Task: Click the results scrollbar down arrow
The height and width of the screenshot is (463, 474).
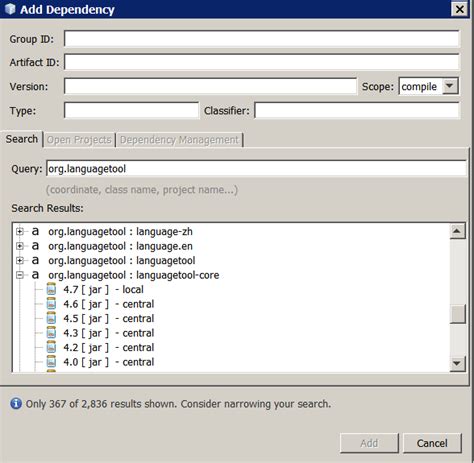Action: [x=457, y=363]
